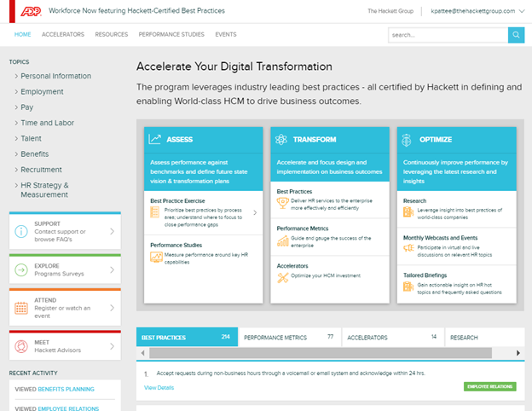Select the Best Practices 214 tab
The height and width of the screenshot is (411, 532).
point(187,337)
